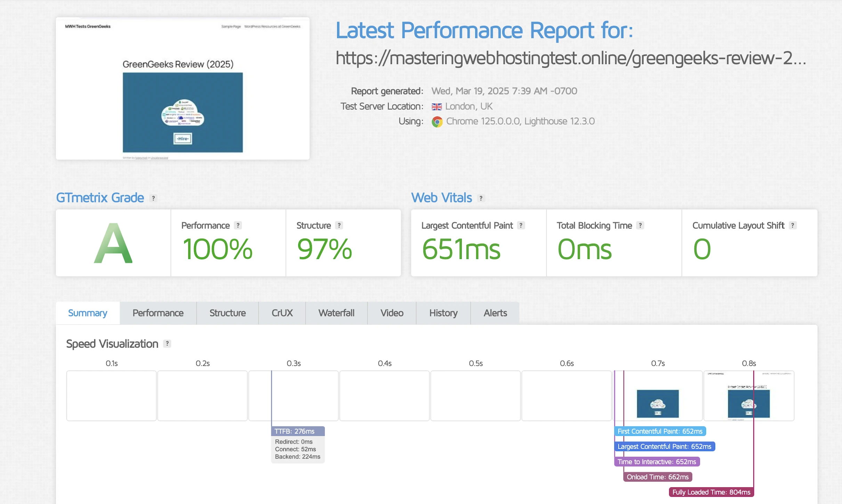Image resolution: width=842 pixels, height=504 pixels.
Task: Click help icon beside Web Vitals heading
Action: click(481, 198)
